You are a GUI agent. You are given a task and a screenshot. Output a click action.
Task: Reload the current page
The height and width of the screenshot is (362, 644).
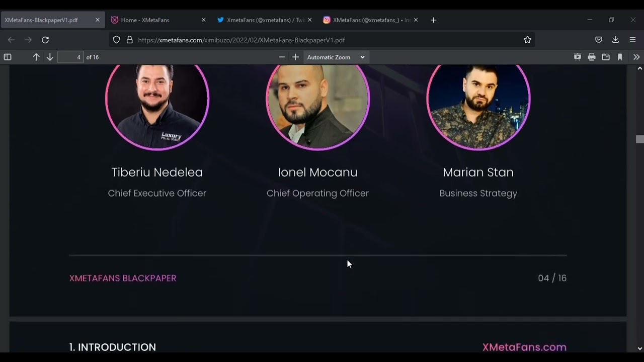(45, 40)
